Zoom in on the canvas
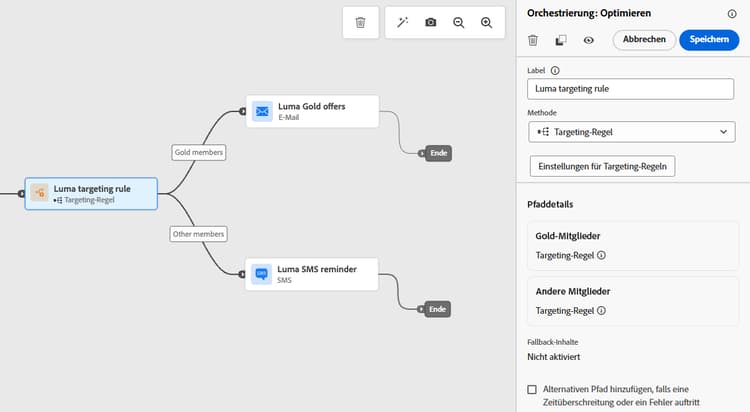The width and height of the screenshot is (750, 412). tap(487, 22)
